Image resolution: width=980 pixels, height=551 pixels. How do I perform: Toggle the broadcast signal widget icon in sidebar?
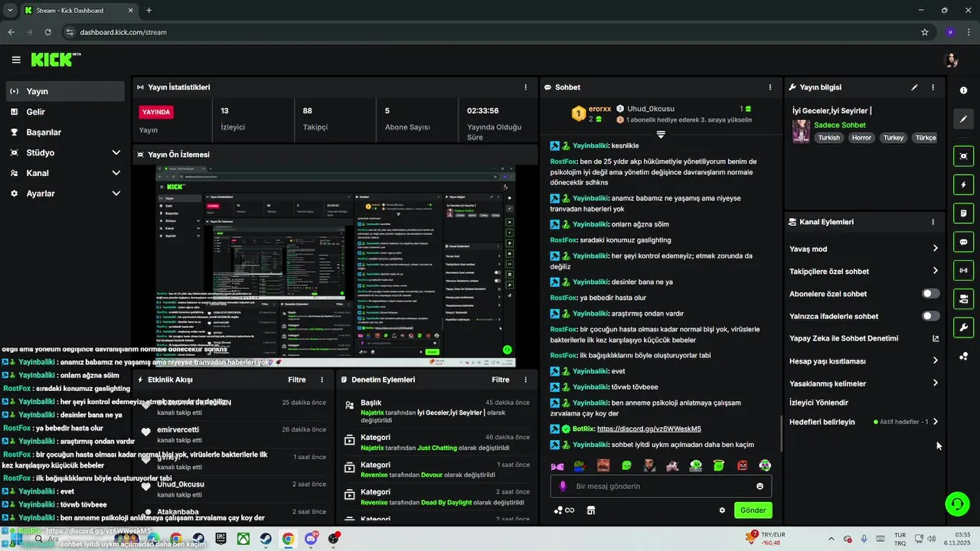coord(963,270)
